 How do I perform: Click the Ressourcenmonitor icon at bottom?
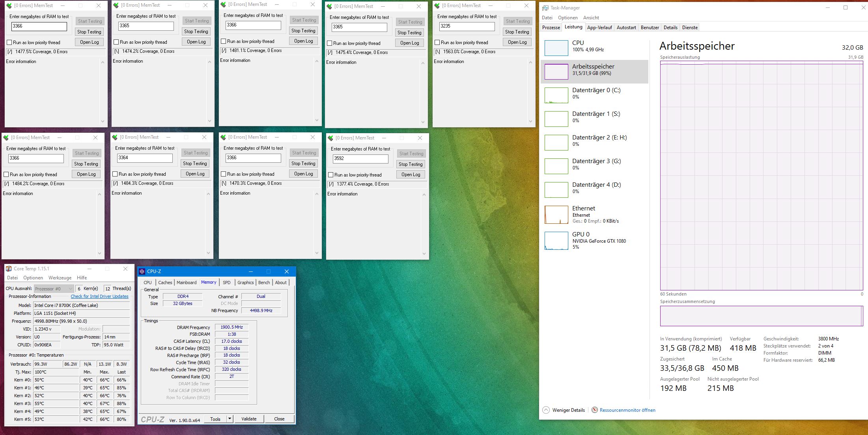coord(595,410)
